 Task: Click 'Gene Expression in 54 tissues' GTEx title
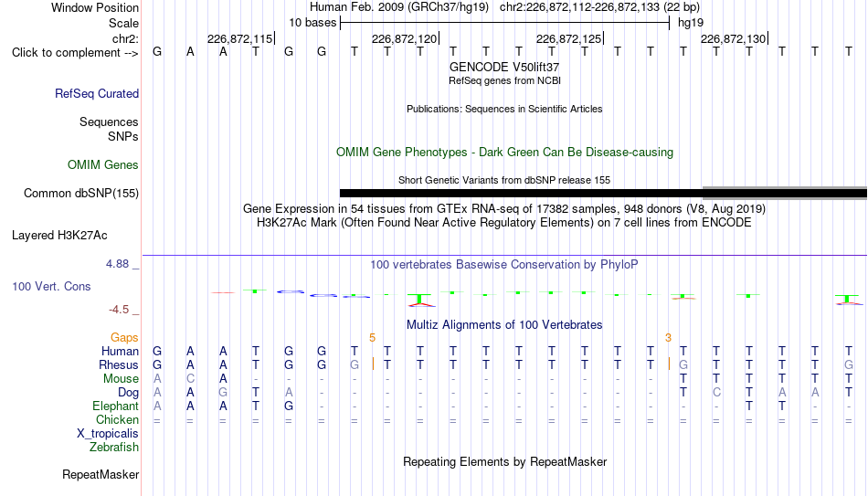pos(504,208)
